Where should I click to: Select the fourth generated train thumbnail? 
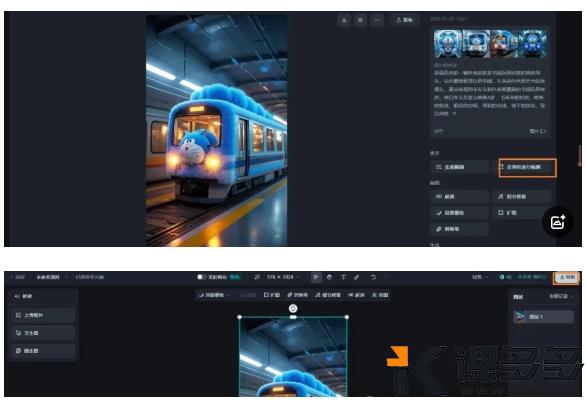pos(533,44)
